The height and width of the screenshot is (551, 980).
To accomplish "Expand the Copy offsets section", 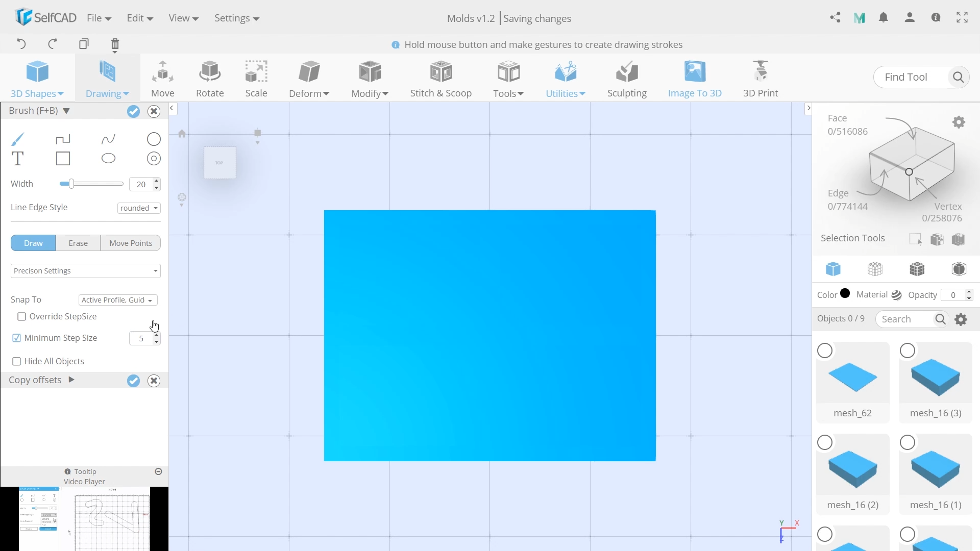I will 71,380.
